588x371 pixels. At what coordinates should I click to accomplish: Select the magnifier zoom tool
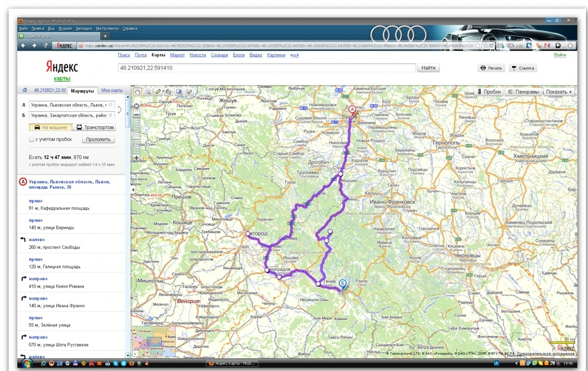point(148,92)
